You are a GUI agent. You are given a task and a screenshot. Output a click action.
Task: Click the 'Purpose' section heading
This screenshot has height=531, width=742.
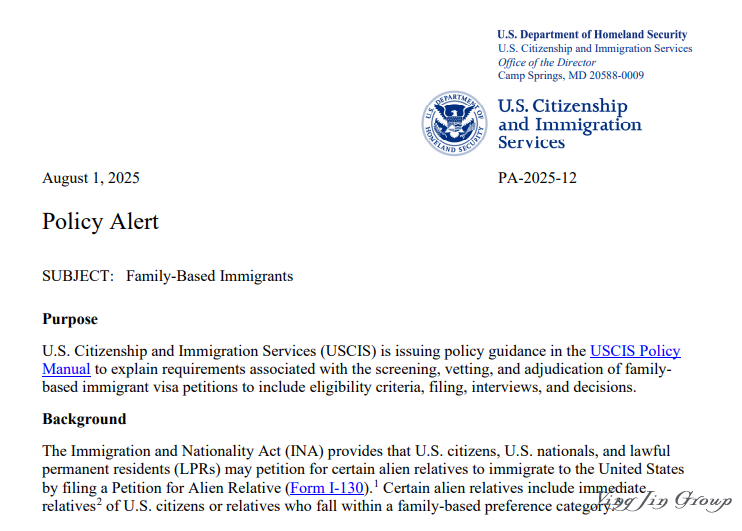click(x=70, y=320)
